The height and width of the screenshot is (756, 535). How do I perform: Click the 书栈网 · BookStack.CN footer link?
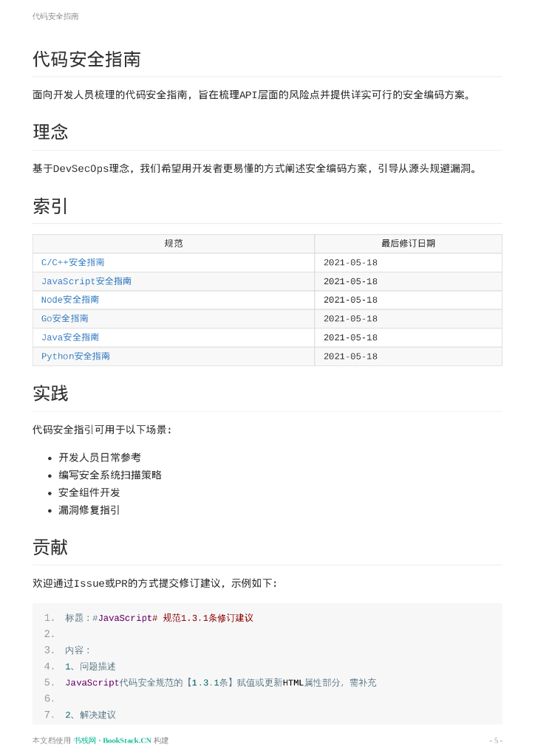click(112, 740)
